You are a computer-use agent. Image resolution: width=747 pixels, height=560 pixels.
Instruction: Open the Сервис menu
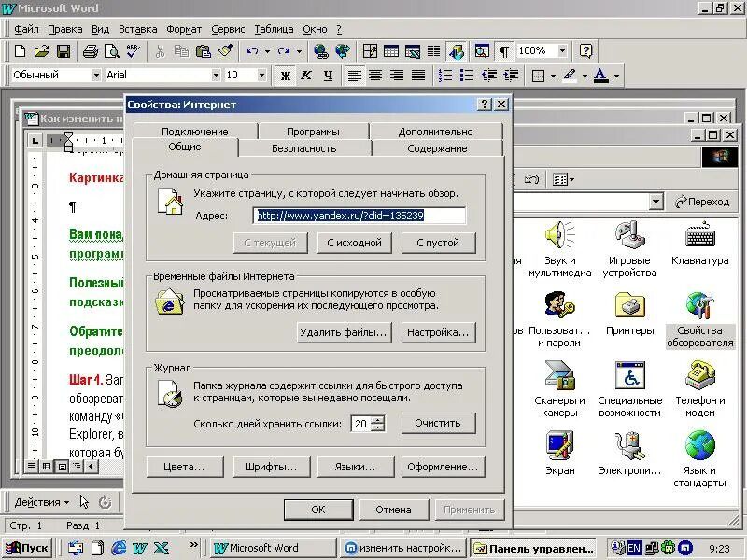point(228,30)
